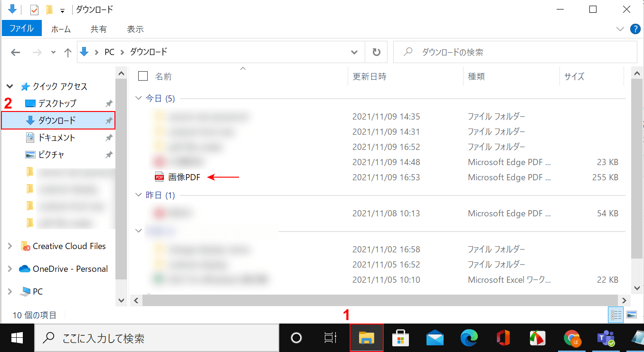This screenshot has height=352, width=644.
Task: Switch to the 表示 ribbon tab
Action: click(x=135, y=29)
